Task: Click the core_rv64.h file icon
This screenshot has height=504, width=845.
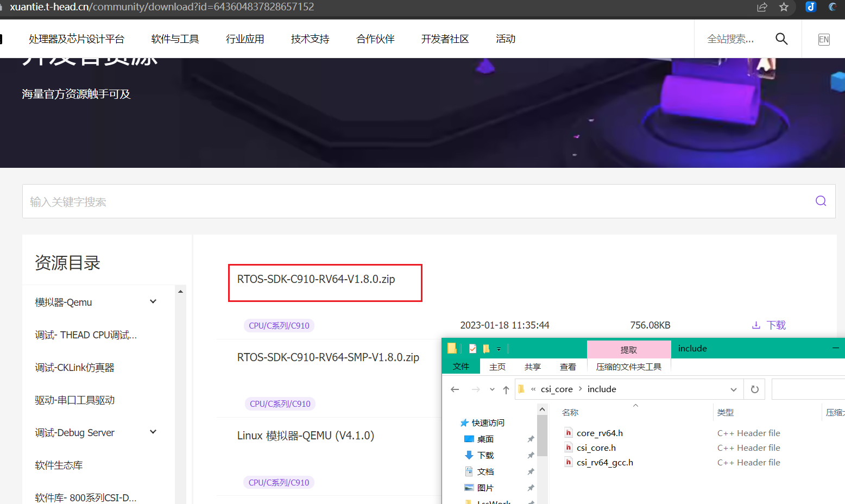Action: 568,433
